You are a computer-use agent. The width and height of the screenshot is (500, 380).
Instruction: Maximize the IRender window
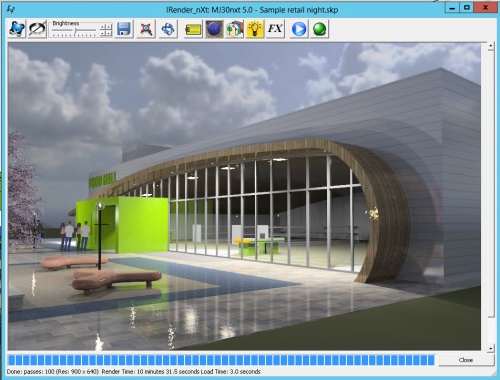click(467, 8)
